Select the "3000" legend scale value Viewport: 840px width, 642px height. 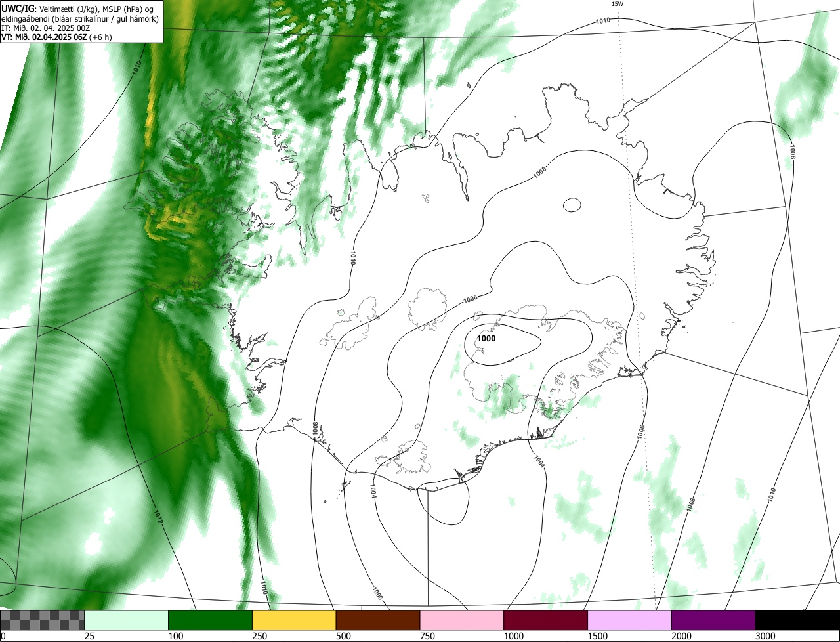click(766, 636)
